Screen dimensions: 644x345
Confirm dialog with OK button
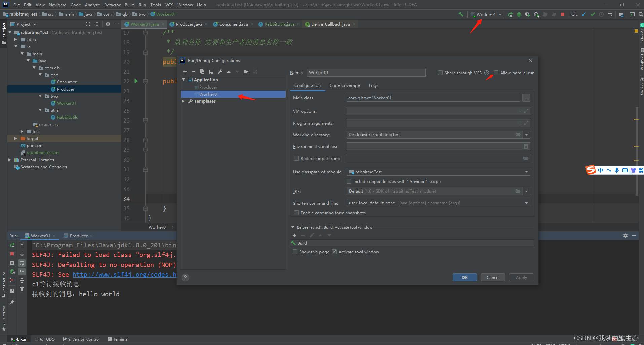[x=465, y=277]
